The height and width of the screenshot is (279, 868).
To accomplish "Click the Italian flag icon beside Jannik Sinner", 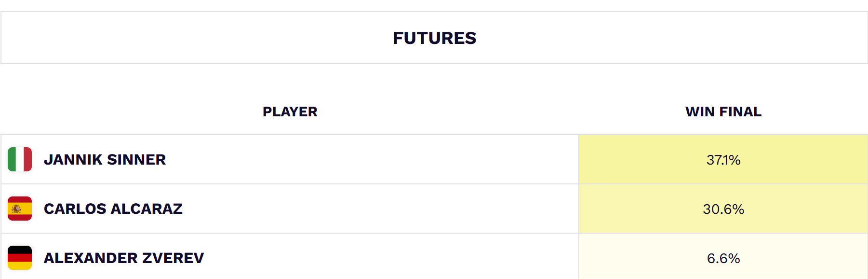I will pos(20,159).
